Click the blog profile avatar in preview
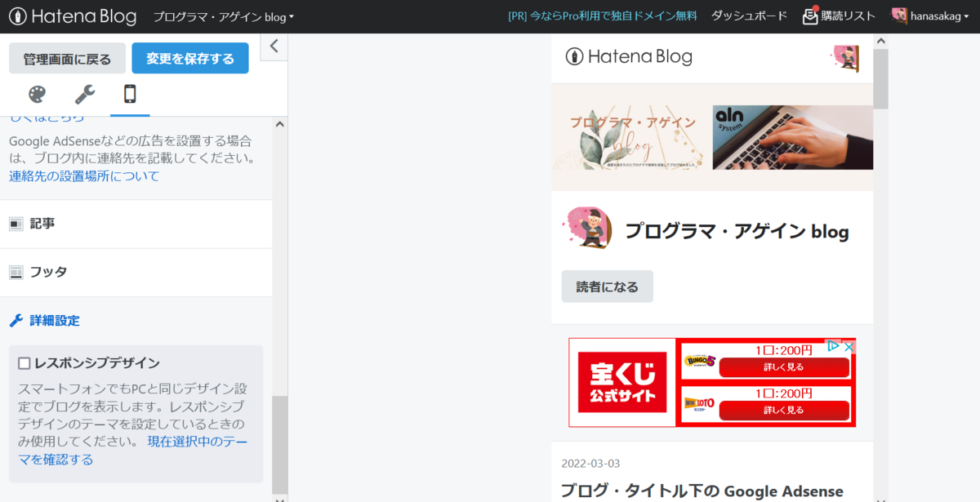This screenshot has height=502, width=980. pos(586,228)
